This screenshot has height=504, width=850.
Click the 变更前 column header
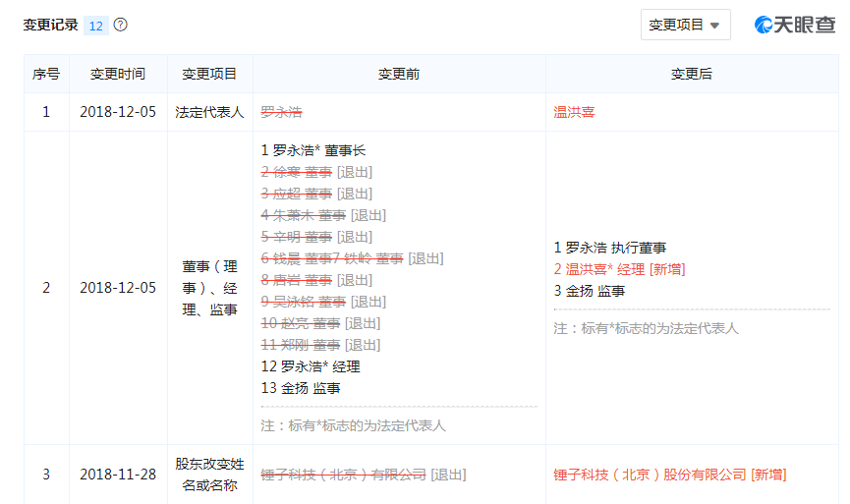click(399, 74)
